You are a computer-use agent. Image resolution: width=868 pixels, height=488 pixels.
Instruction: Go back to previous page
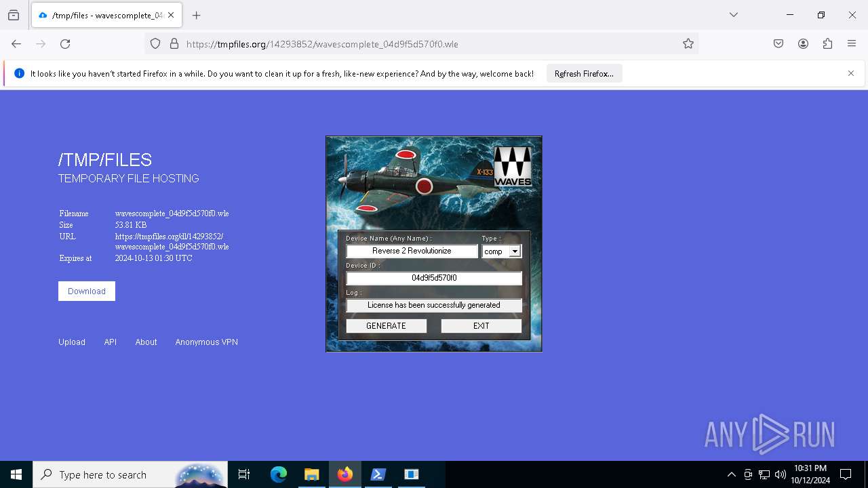coord(16,44)
